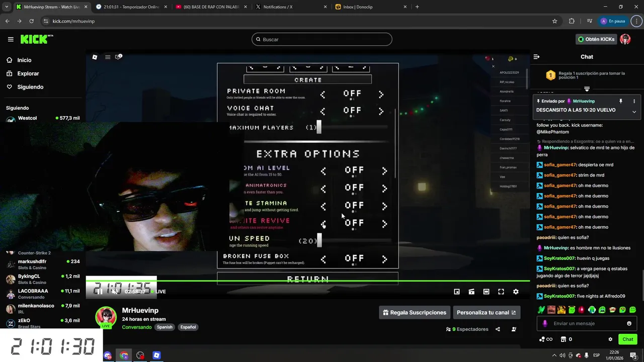The height and width of the screenshot is (362, 644).
Task: Select the Spanish tag
Action: click(x=165, y=327)
